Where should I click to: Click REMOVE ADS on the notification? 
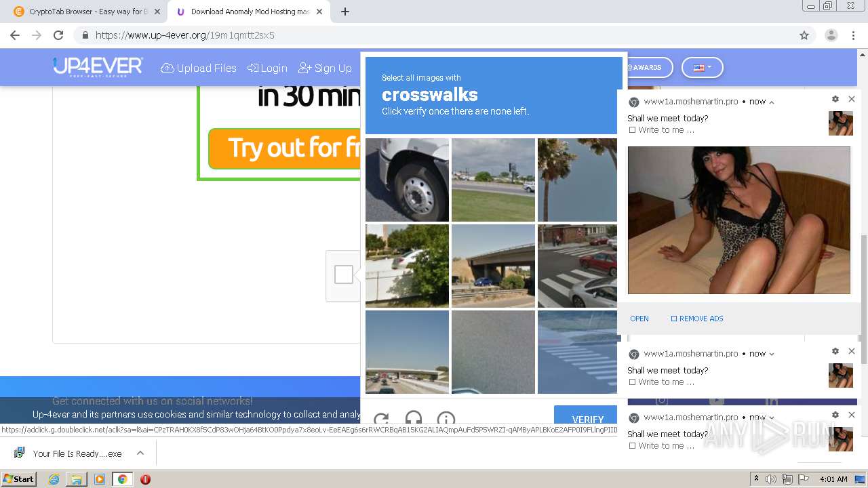[696, 319]
